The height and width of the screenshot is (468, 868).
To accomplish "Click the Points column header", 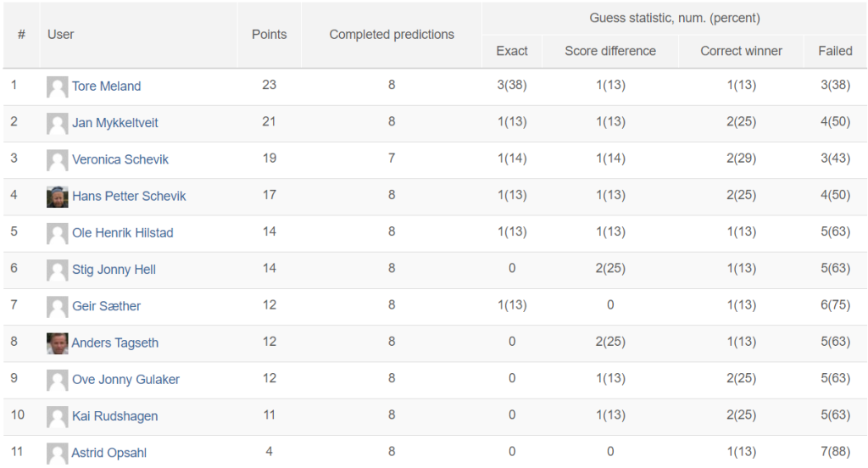I will (x=269, y=35).
